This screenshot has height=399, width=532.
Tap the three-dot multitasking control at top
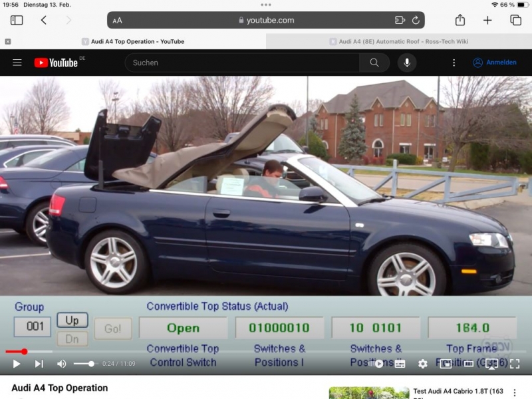tap(265, 5)
